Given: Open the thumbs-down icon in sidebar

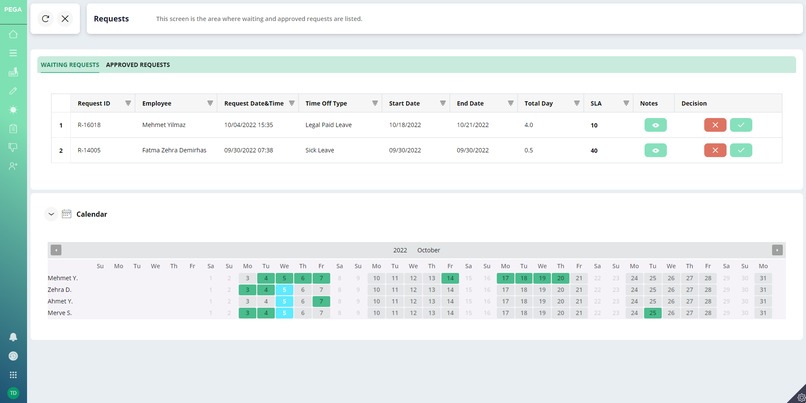Looking at the screenshot, I should [13, 148].
